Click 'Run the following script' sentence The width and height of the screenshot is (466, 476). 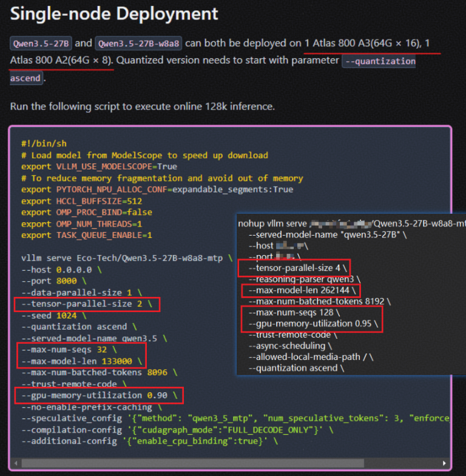coord(142,107)
